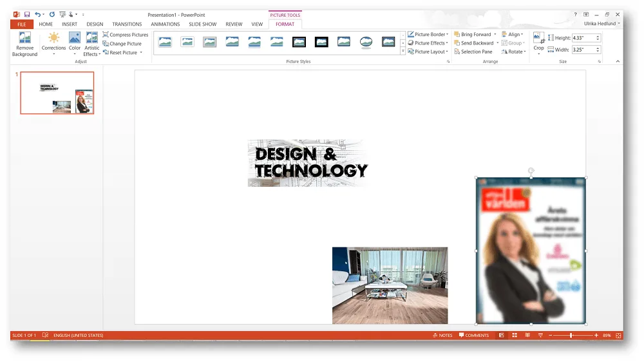The image size is (644, 362).
Task: Open Size dialog launcher
Action: coord(599,62)
